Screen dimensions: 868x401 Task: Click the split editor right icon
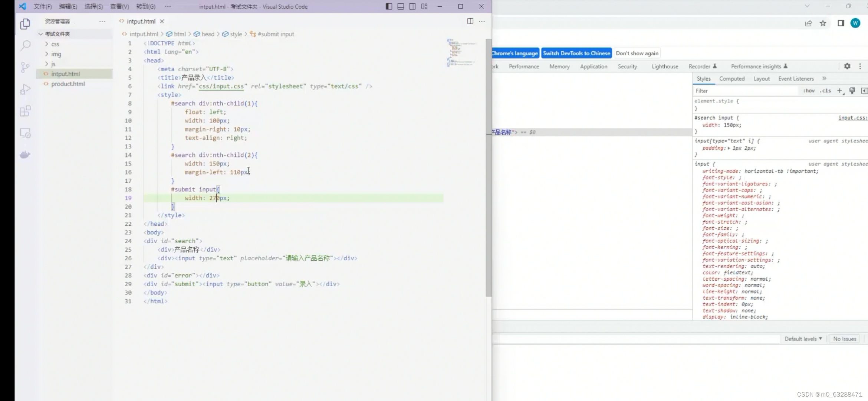coord(470,21)
